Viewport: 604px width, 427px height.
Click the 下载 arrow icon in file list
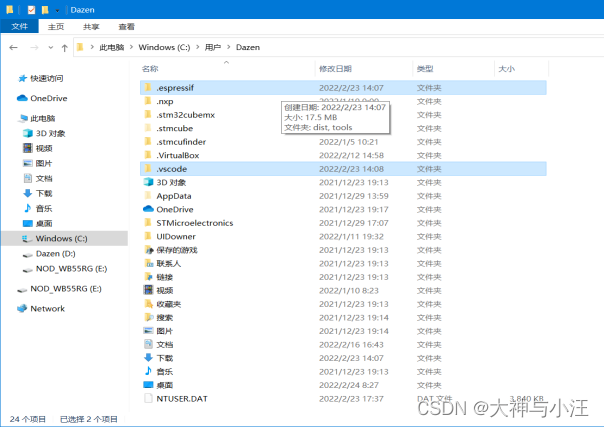coord(148,358)
